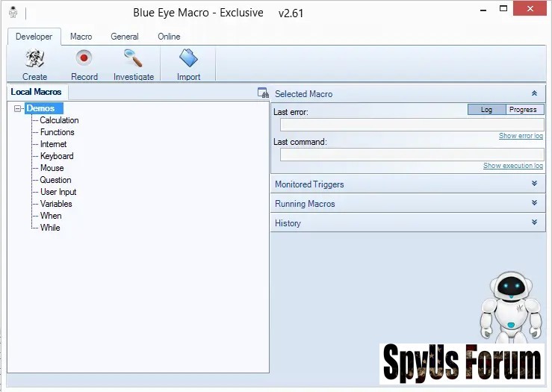Open the Show execution log link
This screenshot has width=552, height=392.
click(513, 166)
